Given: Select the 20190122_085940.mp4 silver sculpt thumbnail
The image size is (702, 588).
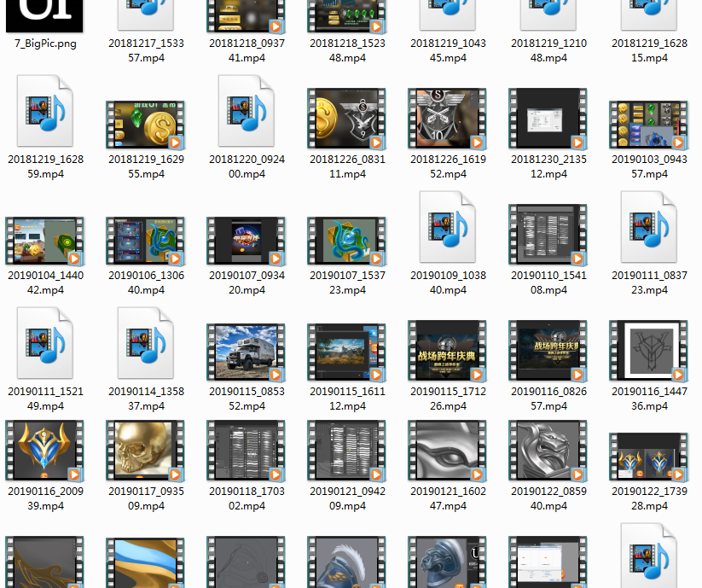Looking at the screenshot, I should point(548,451).
